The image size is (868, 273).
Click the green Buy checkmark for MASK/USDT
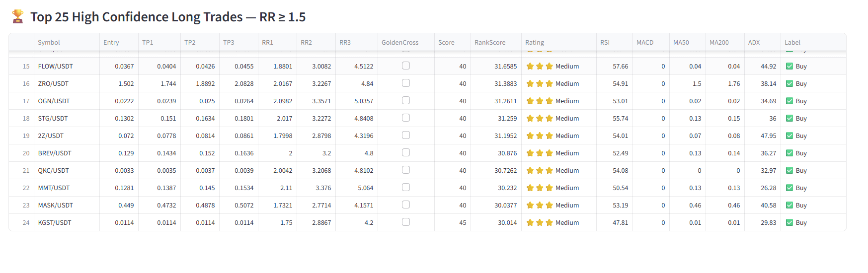(x=789, y=205)
